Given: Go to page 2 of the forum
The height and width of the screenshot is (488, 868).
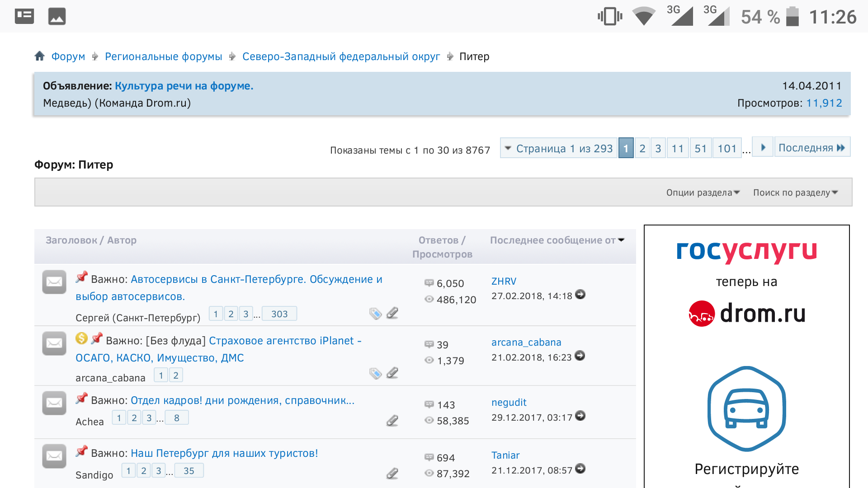Looking at the screenshot, I should pyautogui.click(x=642, y=148).
